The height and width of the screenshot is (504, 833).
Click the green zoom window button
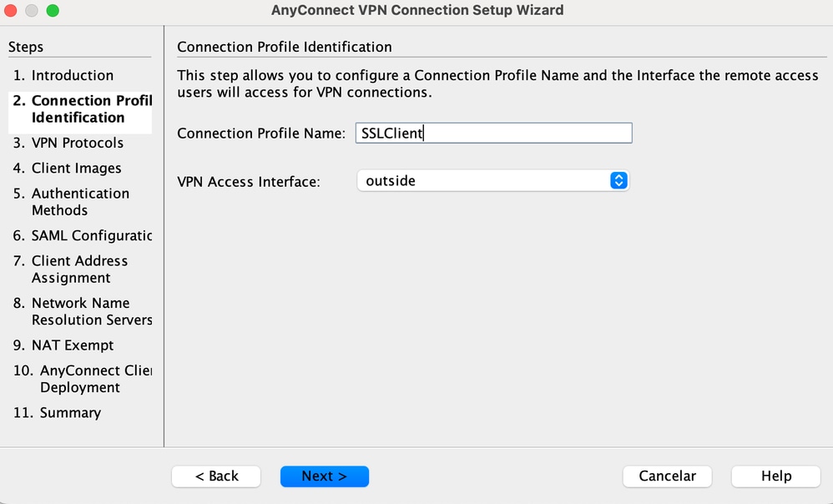pyautogui.click(x=53, y=11)
